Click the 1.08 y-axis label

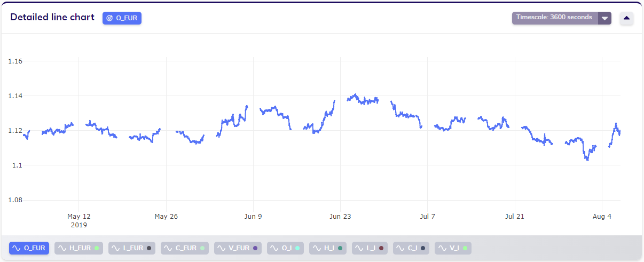[x=15, y=200]
